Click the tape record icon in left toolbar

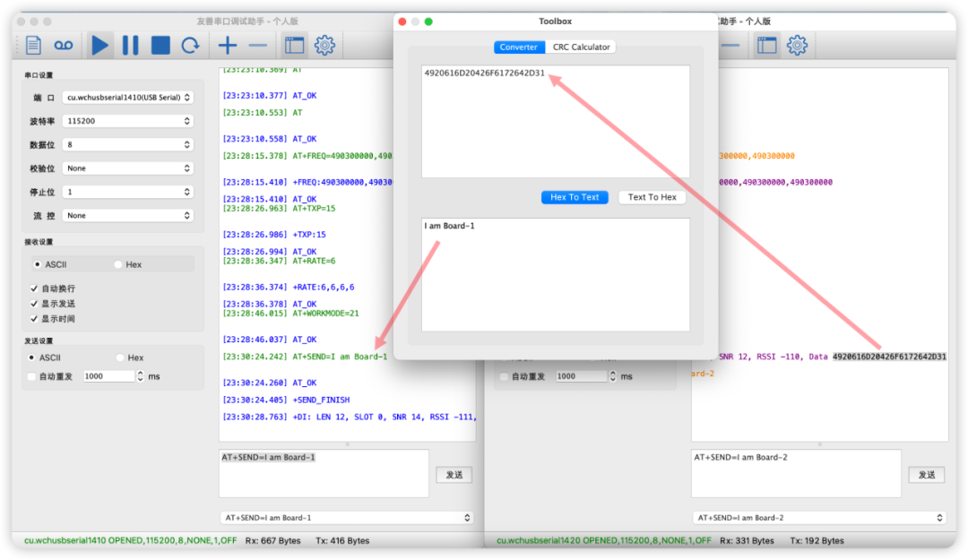click(x=63, y=45)
